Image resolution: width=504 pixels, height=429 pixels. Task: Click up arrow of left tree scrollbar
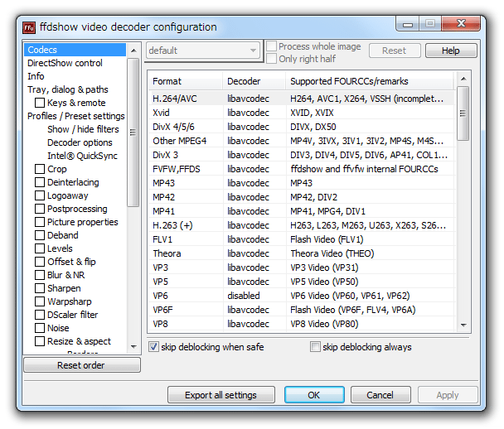point(133,51)
